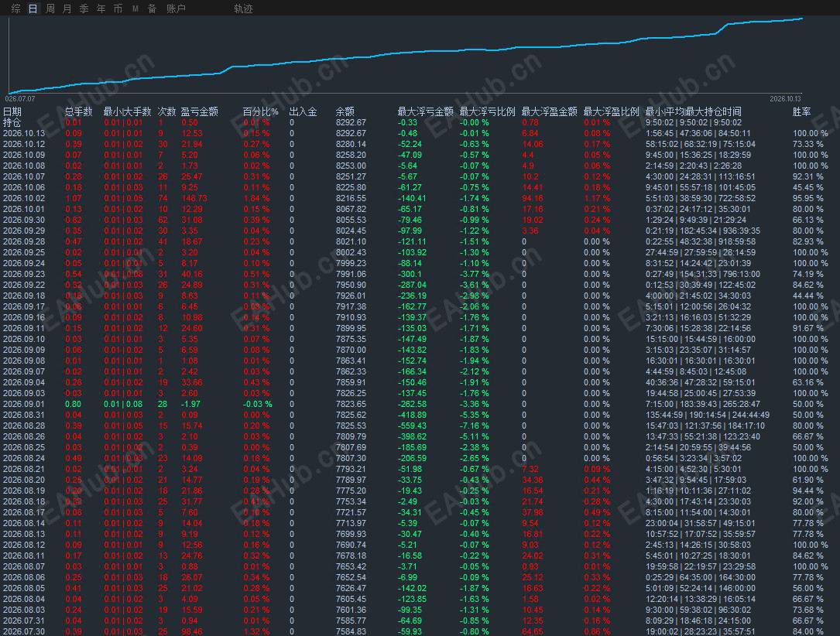Screen dimensions: 840x636
Task: Open the 轨迹 track tab
Action: click(243, 9)
